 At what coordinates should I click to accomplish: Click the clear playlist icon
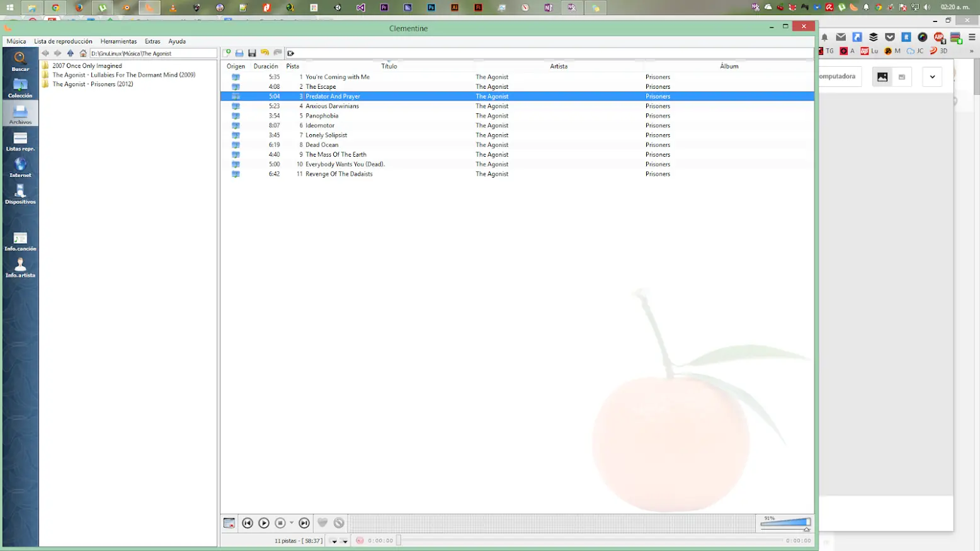(x=229, y=523)
